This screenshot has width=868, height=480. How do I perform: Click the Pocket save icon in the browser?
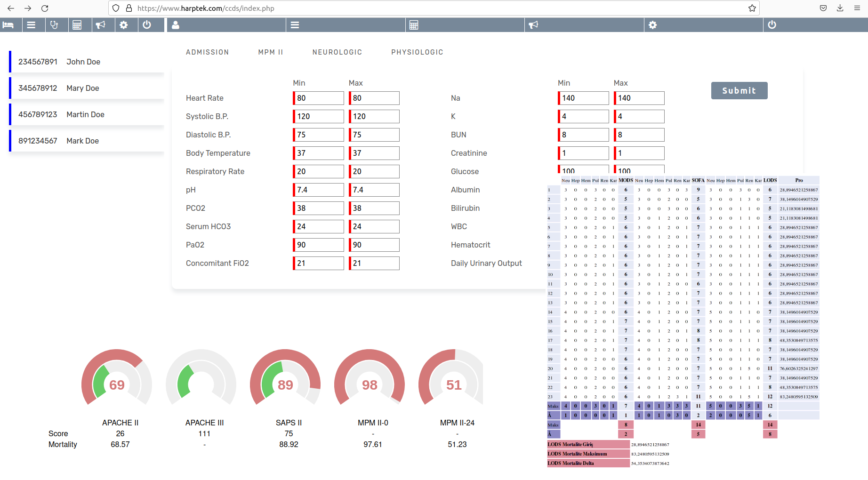pos(823,8)
